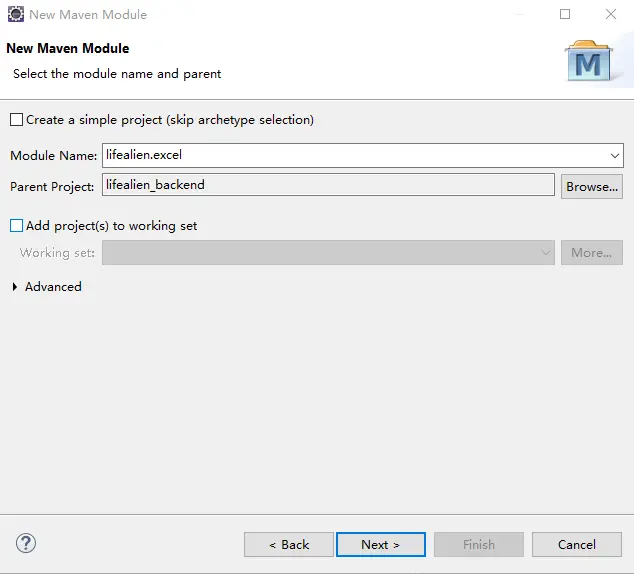Click Browse... next to Parent Project
The width and height of the screenshot is (634, 574).
coord(592,186)
